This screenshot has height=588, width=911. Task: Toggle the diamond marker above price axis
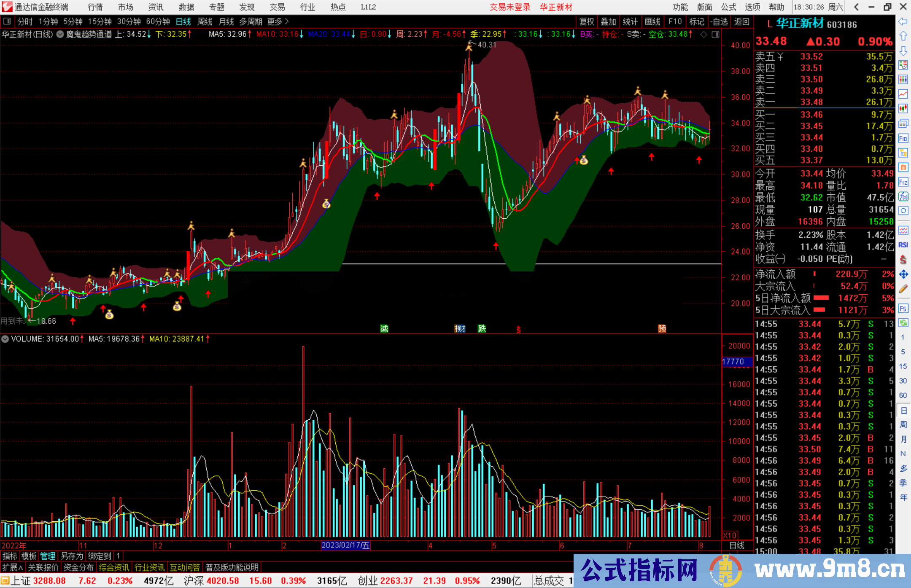[703, 35]
